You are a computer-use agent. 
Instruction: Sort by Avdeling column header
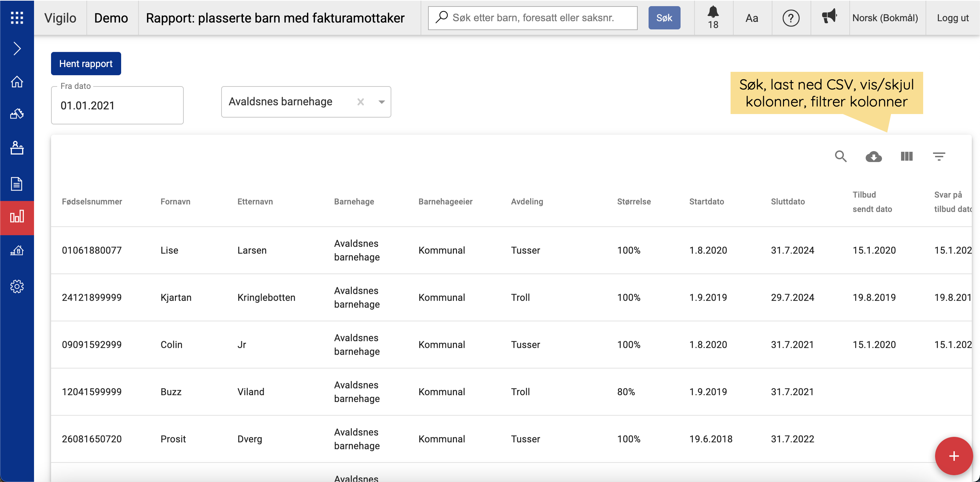(x=527, y=202)
